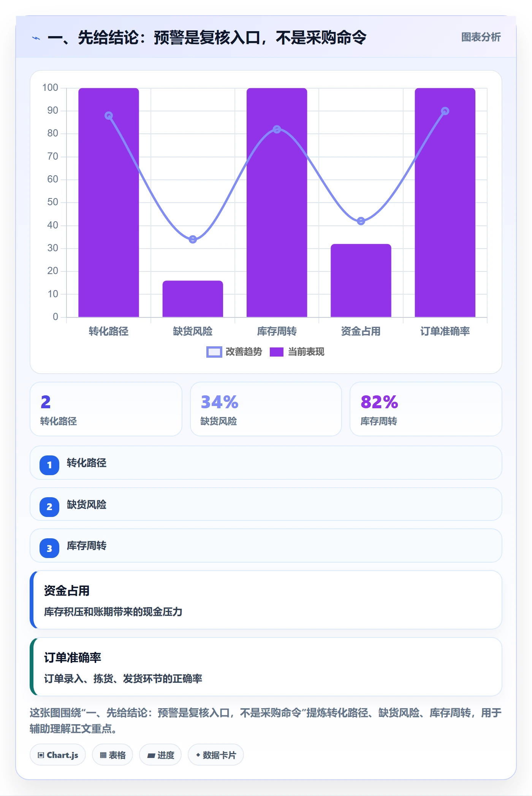
Task: Click the 进度 tag
Action: point(160,755)
